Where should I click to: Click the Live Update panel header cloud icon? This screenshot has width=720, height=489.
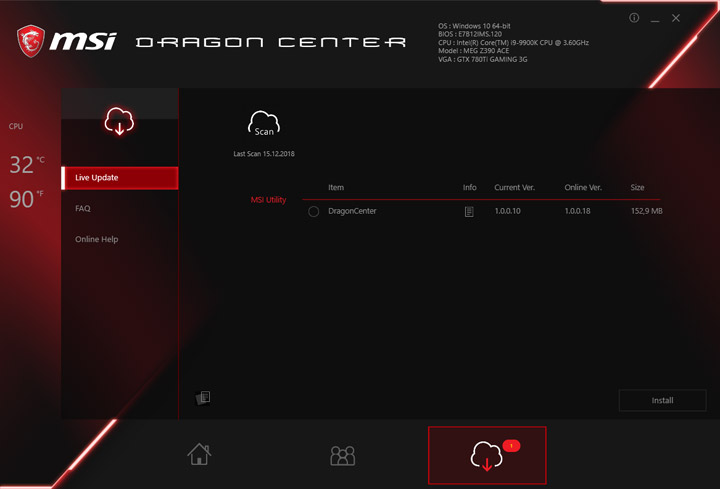pyautogui.click(x=119, y=121)
